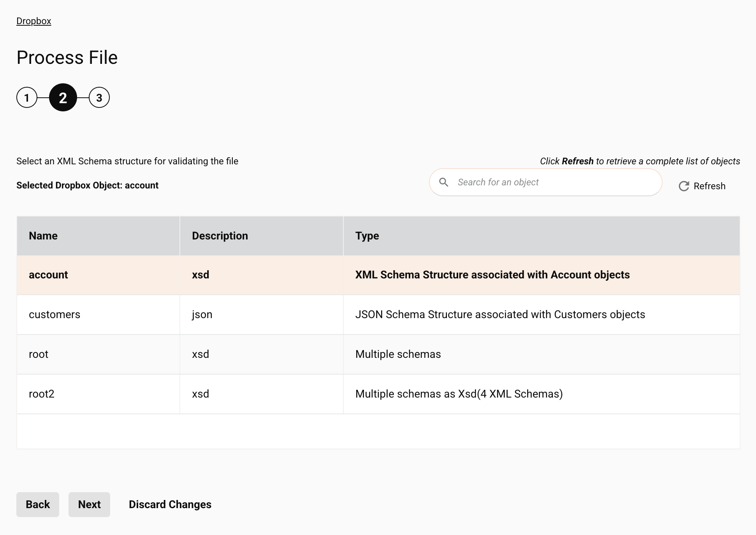Click the Type column header
The height and width of the screenshot is (535, 756).
click(367, 236)
